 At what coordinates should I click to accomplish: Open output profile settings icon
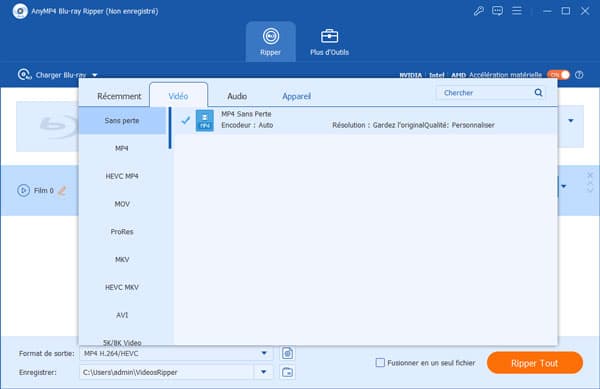coord(287,353)
